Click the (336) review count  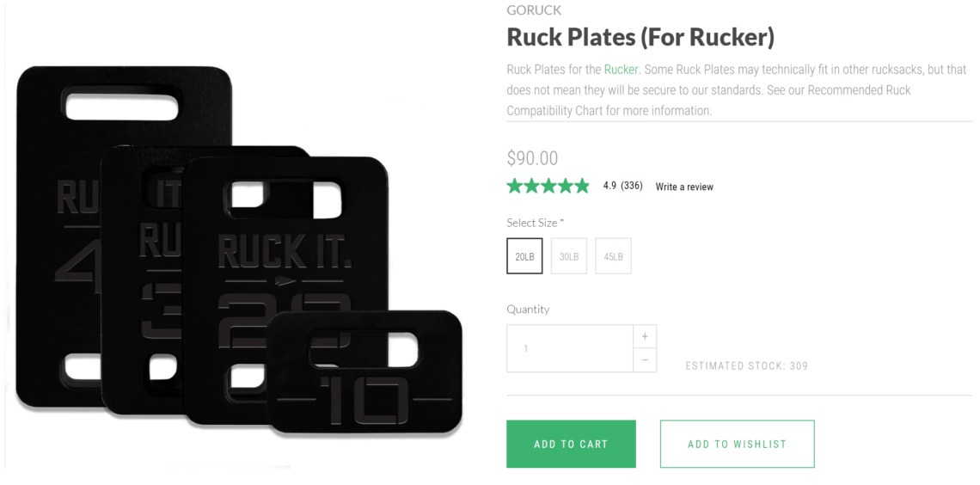tap(631, 186)
